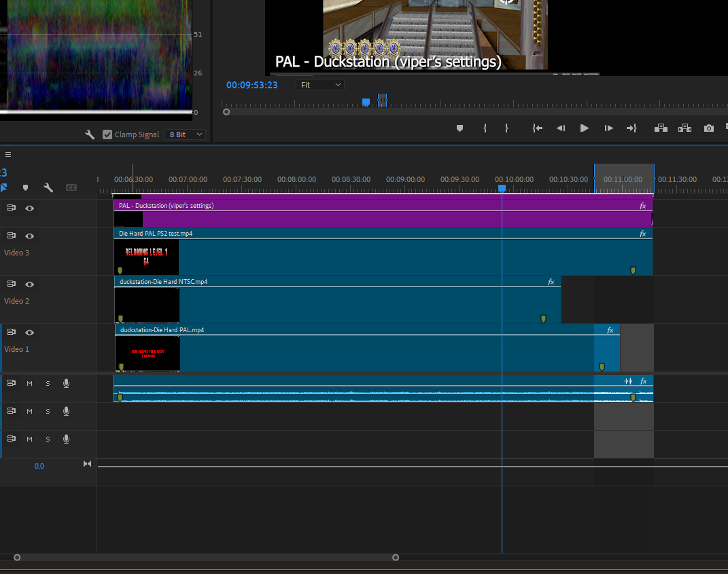Open Lumetri scopes wrench settings
Viewport: 728px width, 574px height.
(90, 134)
